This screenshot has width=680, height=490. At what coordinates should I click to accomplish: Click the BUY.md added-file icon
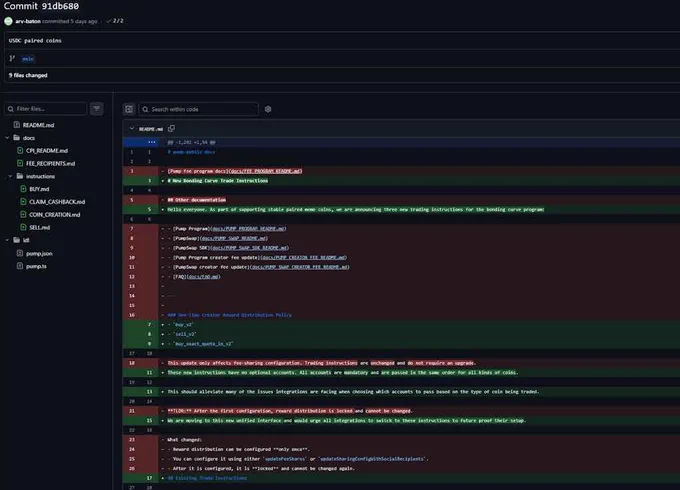[x=23, y=189]
